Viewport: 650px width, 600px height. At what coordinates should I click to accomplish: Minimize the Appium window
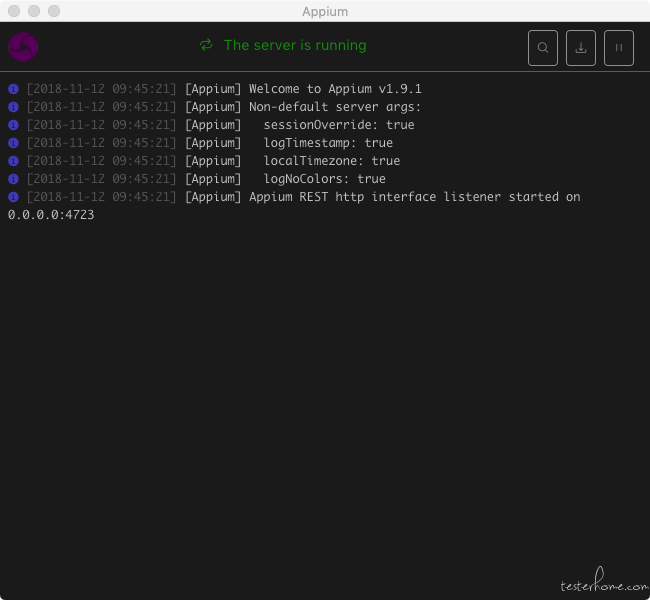coord(34,11)
